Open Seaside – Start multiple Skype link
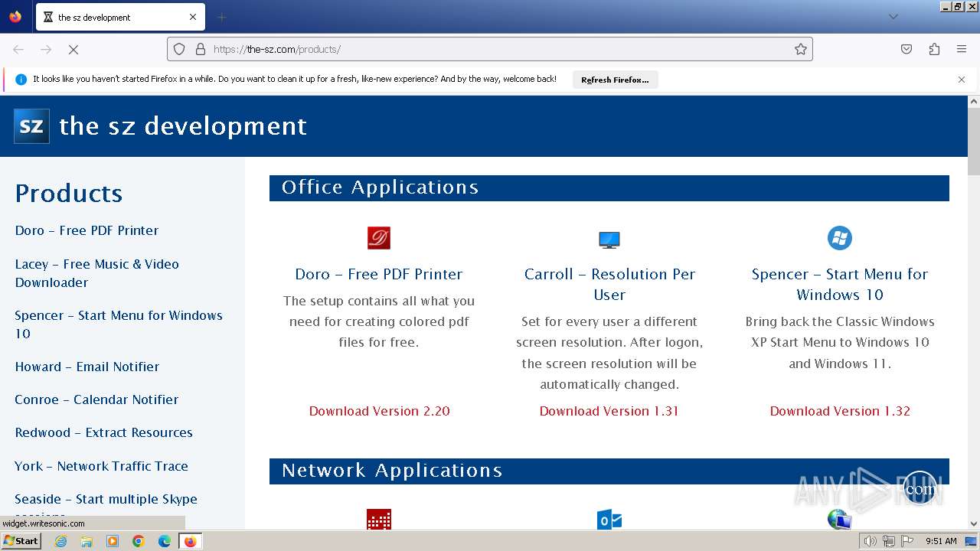 pos(106,499)
